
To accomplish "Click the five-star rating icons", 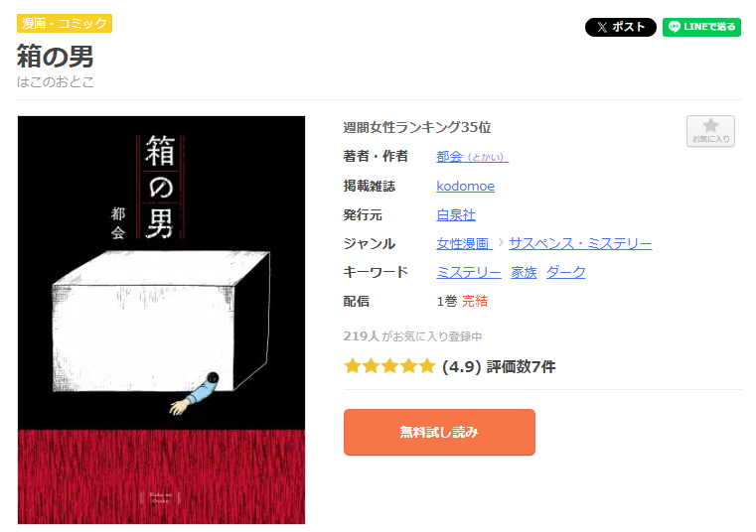I will pos(389,366).
